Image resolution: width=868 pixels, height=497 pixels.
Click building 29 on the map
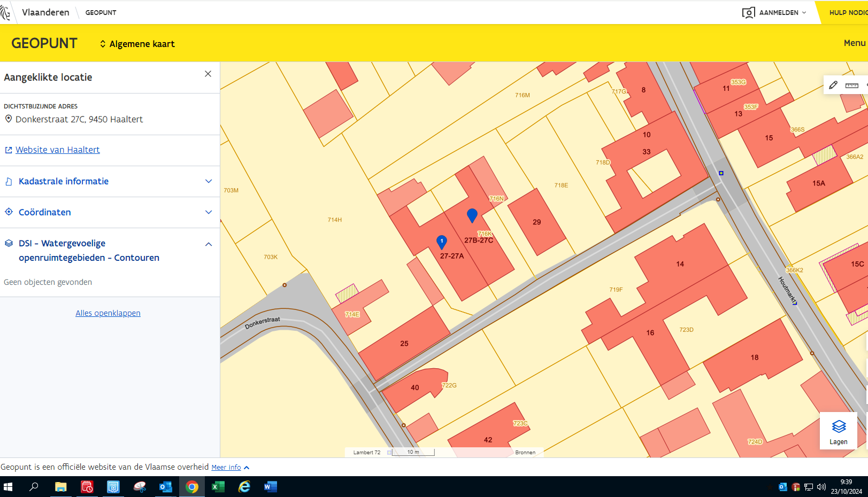pos(536,222)
